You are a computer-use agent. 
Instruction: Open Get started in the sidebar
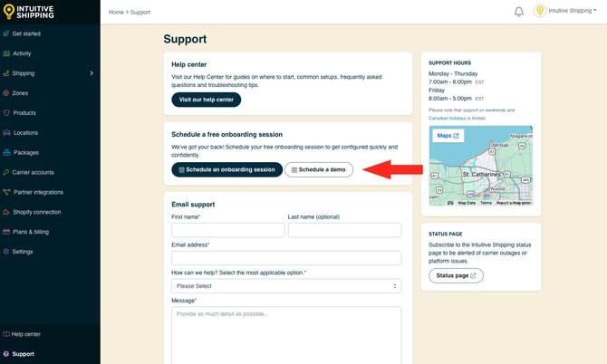pyautogui.click(x=26, y=34)
